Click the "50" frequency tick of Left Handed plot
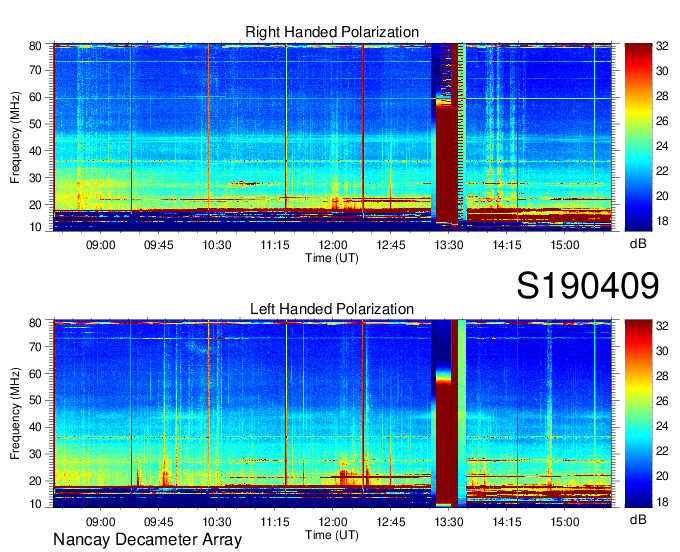This screenshot has width=680, height=552. coord(35,400)
